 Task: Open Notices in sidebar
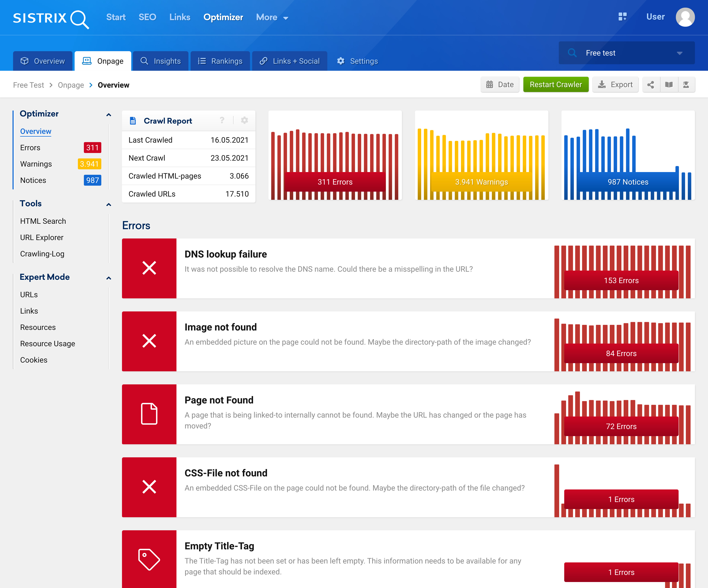pos(33,180)
